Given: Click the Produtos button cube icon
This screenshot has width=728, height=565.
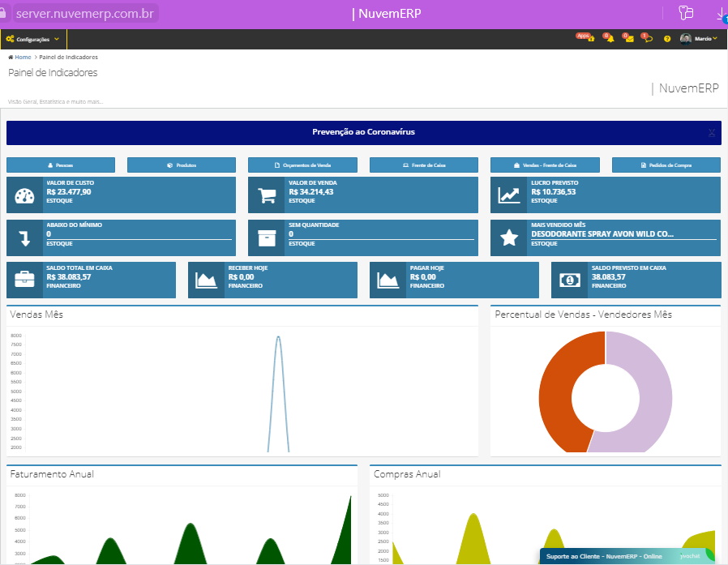Looking at the screenshot, I should (x=170, y=165).
